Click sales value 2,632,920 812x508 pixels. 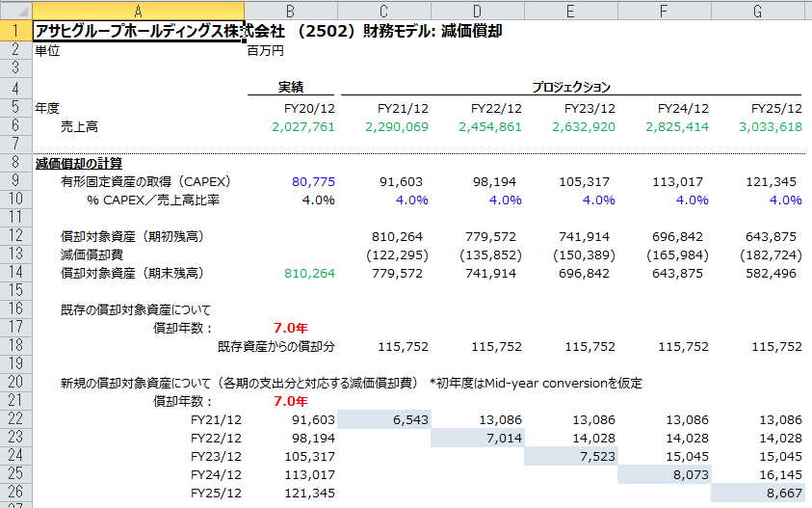click(x=584, y=127)
